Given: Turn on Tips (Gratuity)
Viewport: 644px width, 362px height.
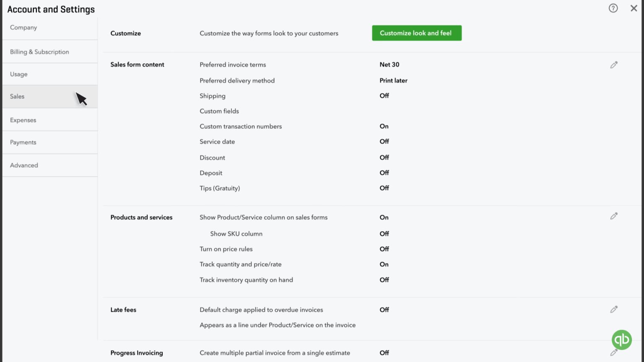Looking at the screenshot, I should (x=384, y=188).
